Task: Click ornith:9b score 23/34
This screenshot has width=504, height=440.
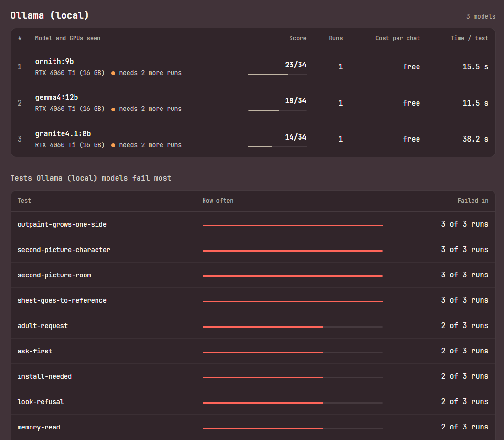Action: [295, 65]
